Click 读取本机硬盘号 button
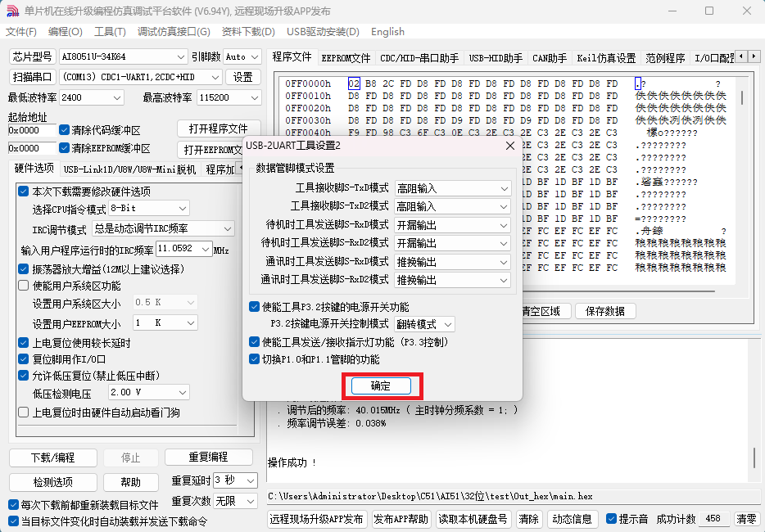This screenshot has width=765, height=532. (x=473, y=520)
